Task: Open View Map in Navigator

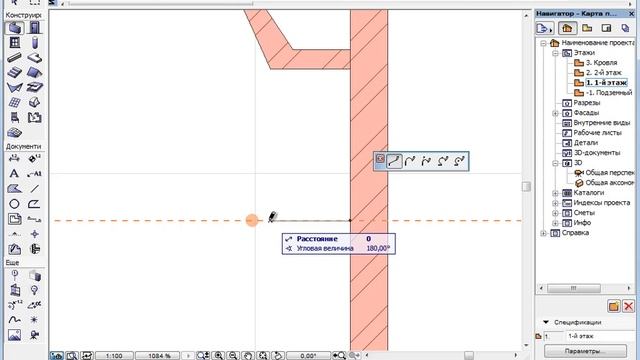Action: click(587, 28)
